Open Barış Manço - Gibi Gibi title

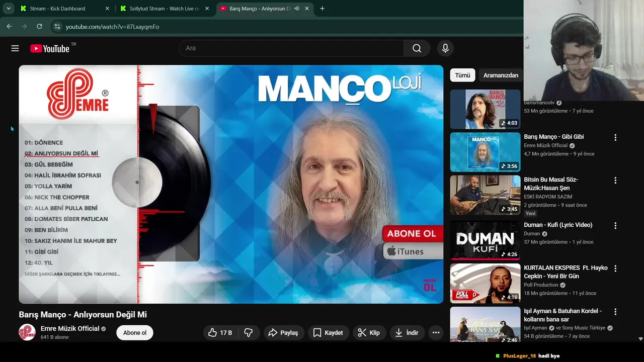click(x=553, y=137)
